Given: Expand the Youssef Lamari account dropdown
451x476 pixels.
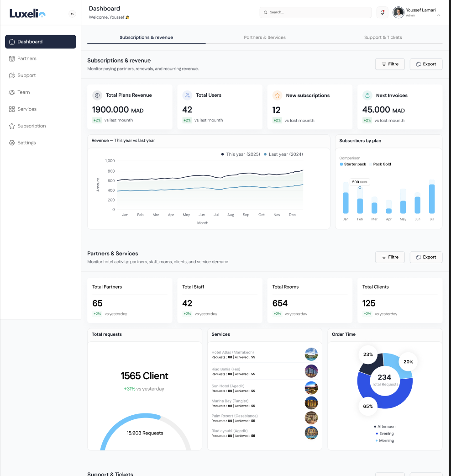Looking at the screenshot, I should (439, 15).
